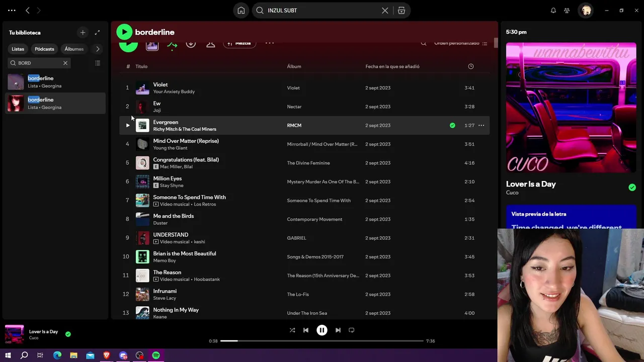The height and width of the screenshot is (362, 644).
Task: Open Windows Start menu
Action: (8, 355)
